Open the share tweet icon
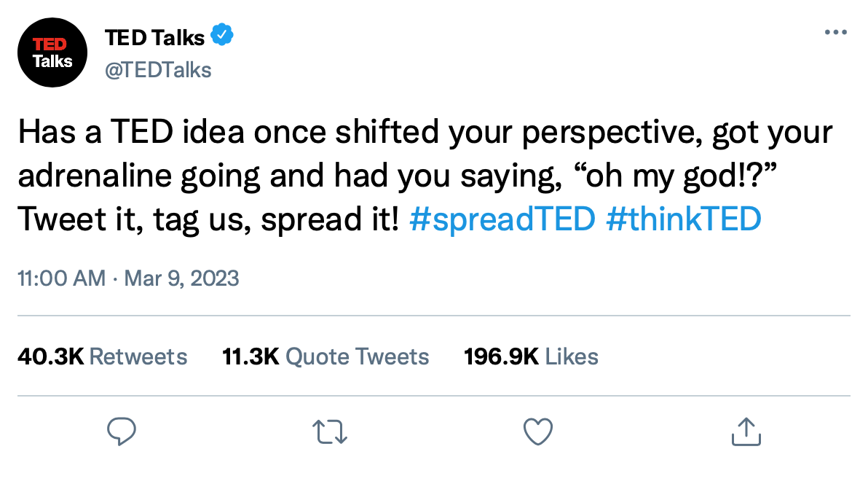Image resolution: width=868 pixels, height=484 pixels. click(746, 431)
